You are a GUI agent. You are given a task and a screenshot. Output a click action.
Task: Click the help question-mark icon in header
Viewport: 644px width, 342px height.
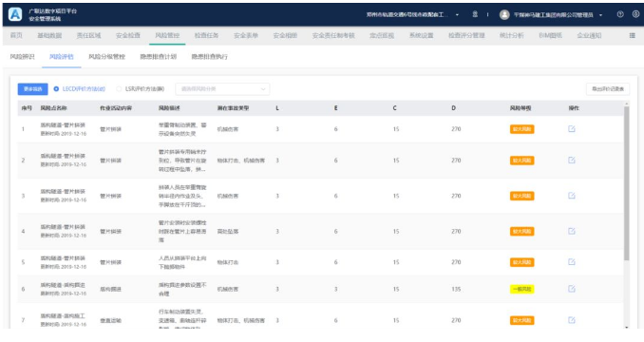(620, 14)
